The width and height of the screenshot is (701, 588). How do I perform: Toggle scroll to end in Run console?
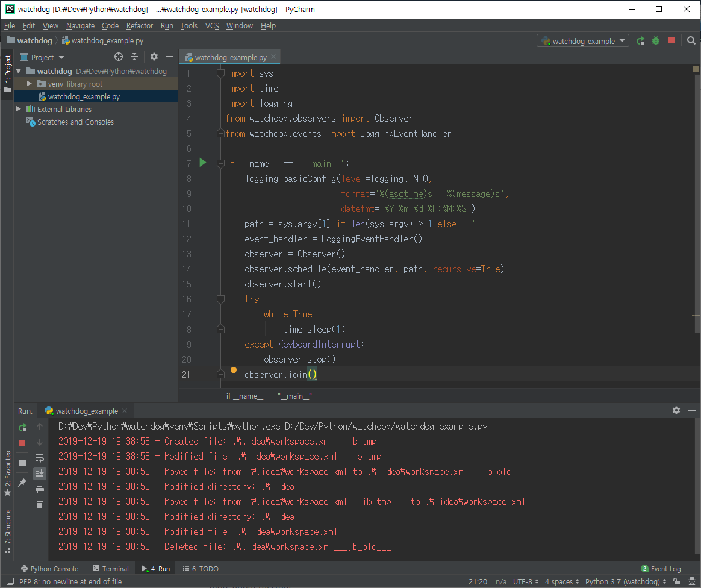point(40,473)
